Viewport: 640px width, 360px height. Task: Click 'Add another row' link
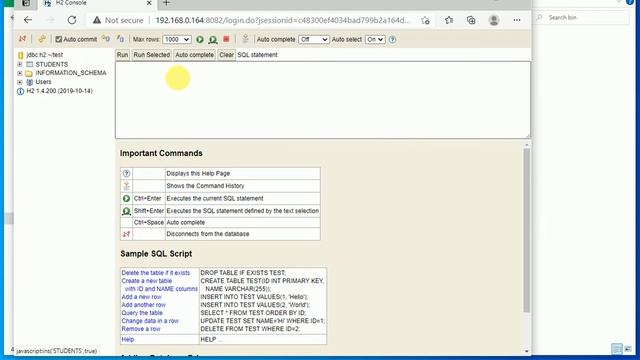coord(143,305)
